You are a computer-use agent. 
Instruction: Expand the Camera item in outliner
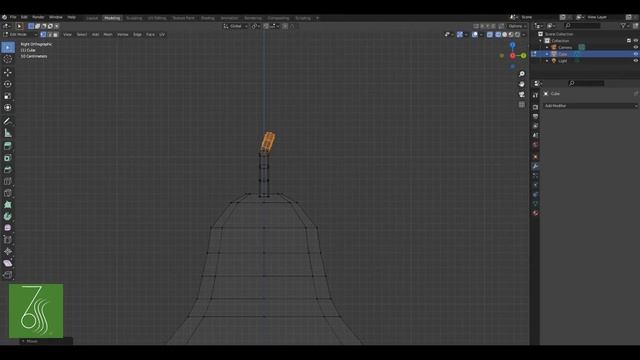[x=547, y=47]
